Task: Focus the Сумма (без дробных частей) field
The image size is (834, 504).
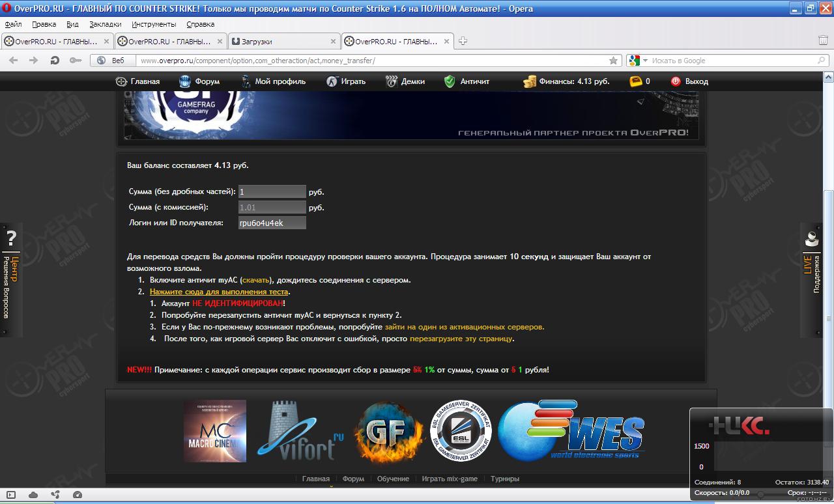Action: [x=272, y=191]
